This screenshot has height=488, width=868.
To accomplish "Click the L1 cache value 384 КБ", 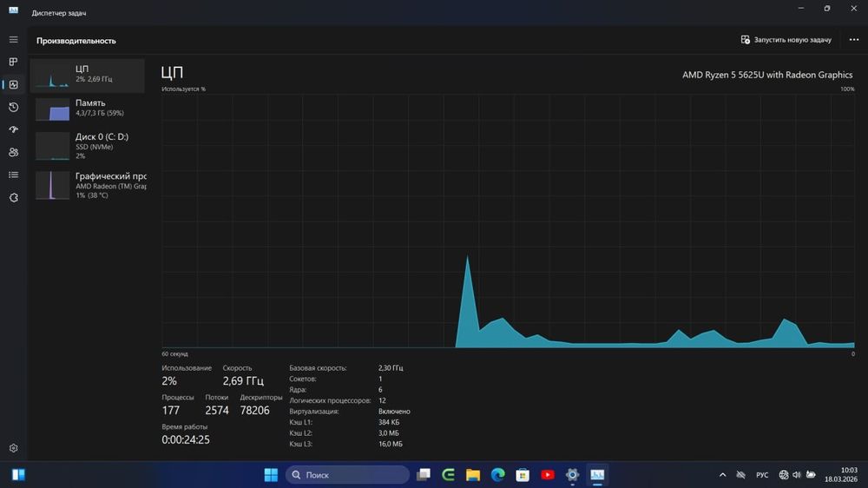I will coord(389,422).
